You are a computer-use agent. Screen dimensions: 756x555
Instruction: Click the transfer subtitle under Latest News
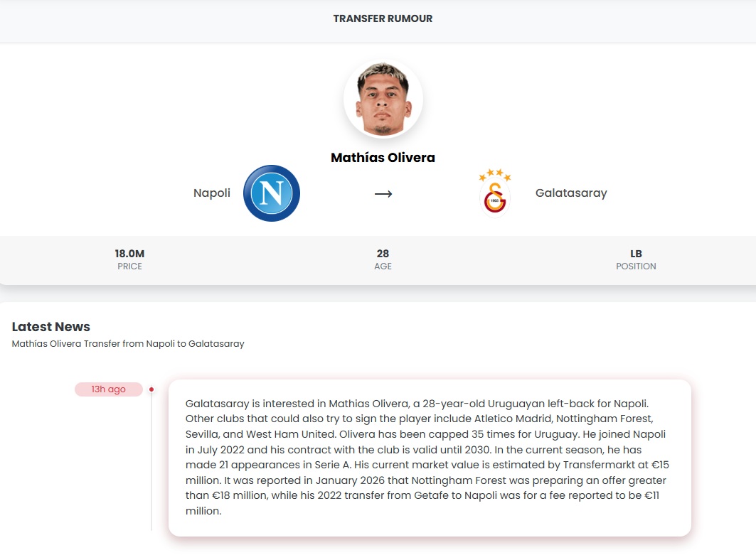coord(128,344)
